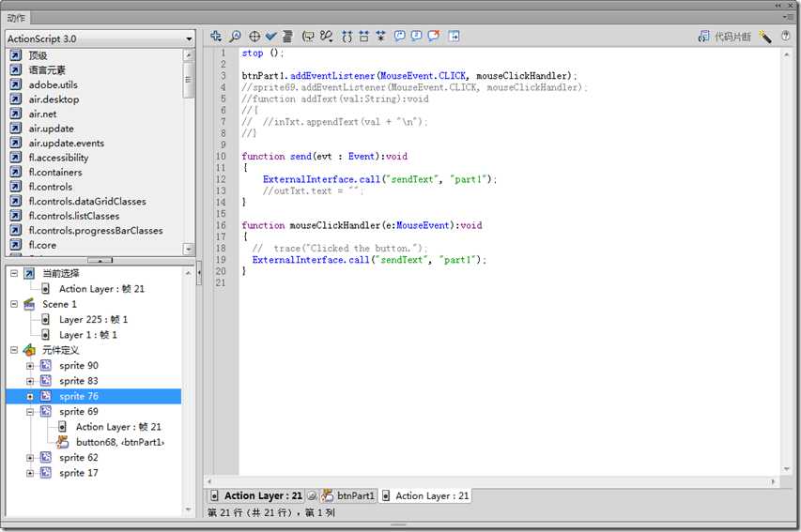
Task: Apply block comment icon
Action: click(399, 36)
